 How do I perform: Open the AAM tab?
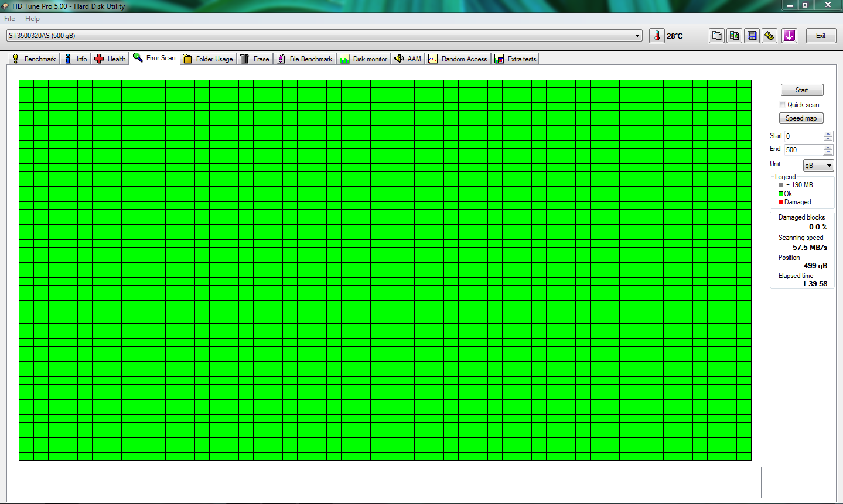[408, 59]
